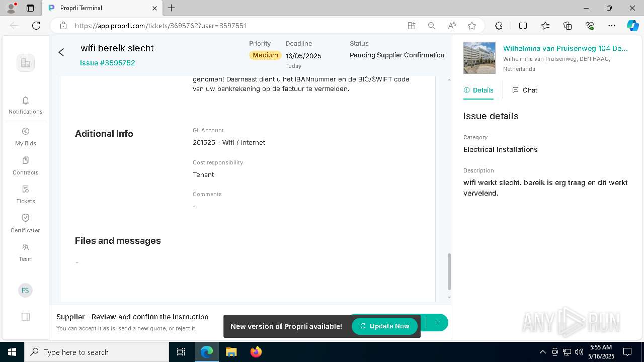
Task: Open the Copilot sidebar icon
Action: pos(632,26)
